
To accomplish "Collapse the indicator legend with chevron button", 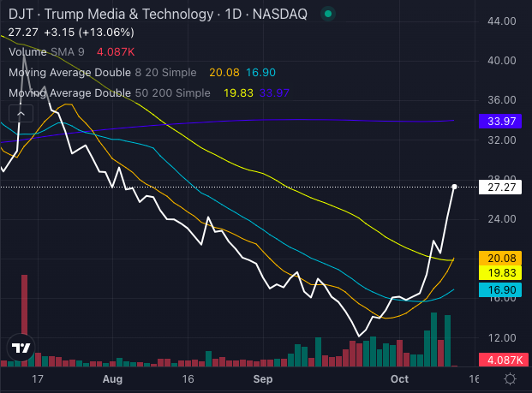I will (21, 112).
